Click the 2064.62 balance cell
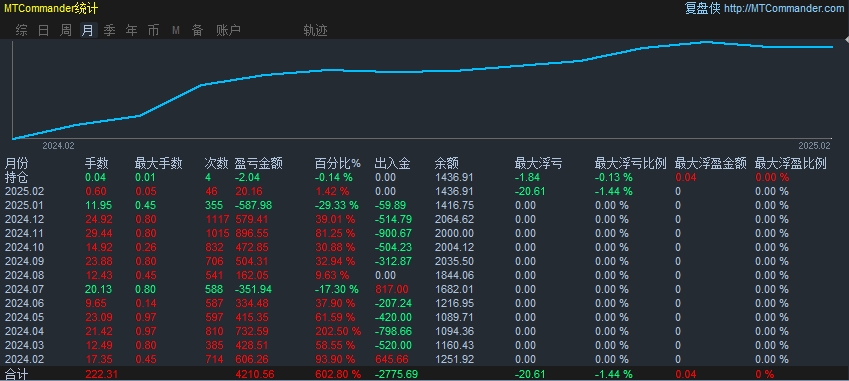 click(x=454, y=220)
